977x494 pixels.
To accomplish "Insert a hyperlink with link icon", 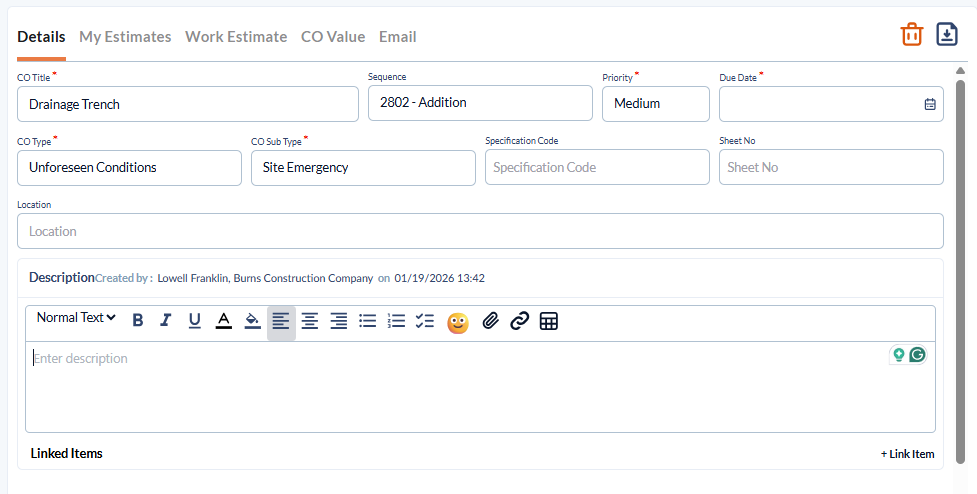I will click(520, 321).
